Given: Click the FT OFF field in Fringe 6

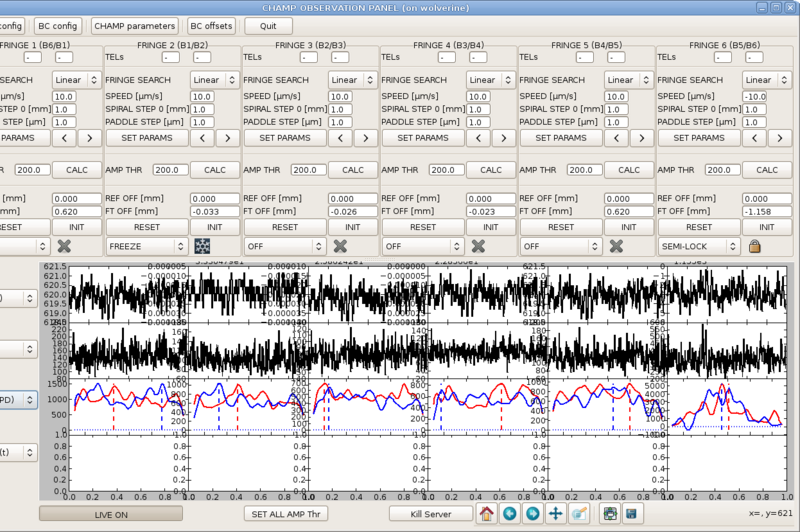Looking at the screenshot, I should 767,211.
